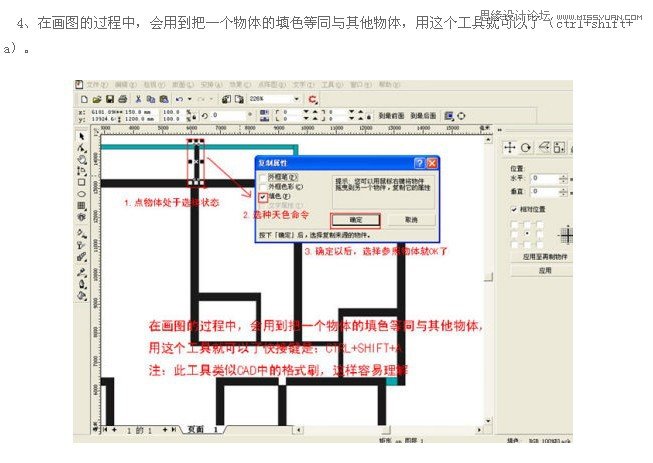Click the horizontal scrollbar left arrow

click(299, 430)
